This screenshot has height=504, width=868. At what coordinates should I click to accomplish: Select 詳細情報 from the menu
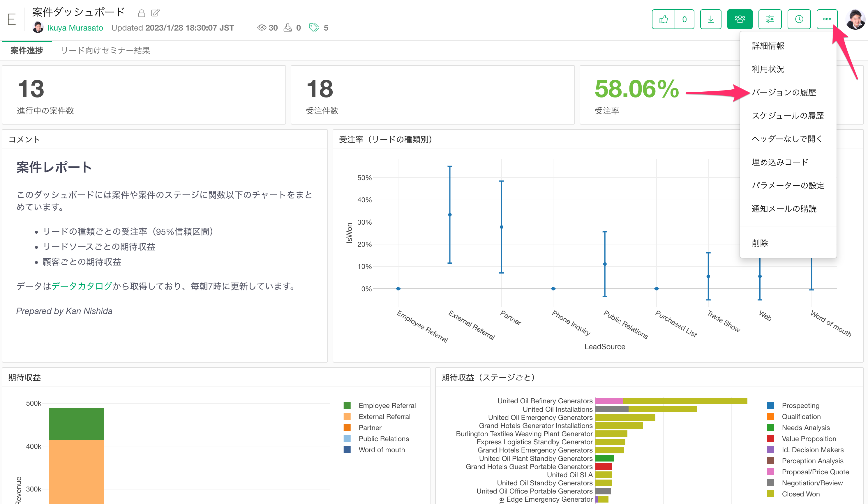pos(788,46)
